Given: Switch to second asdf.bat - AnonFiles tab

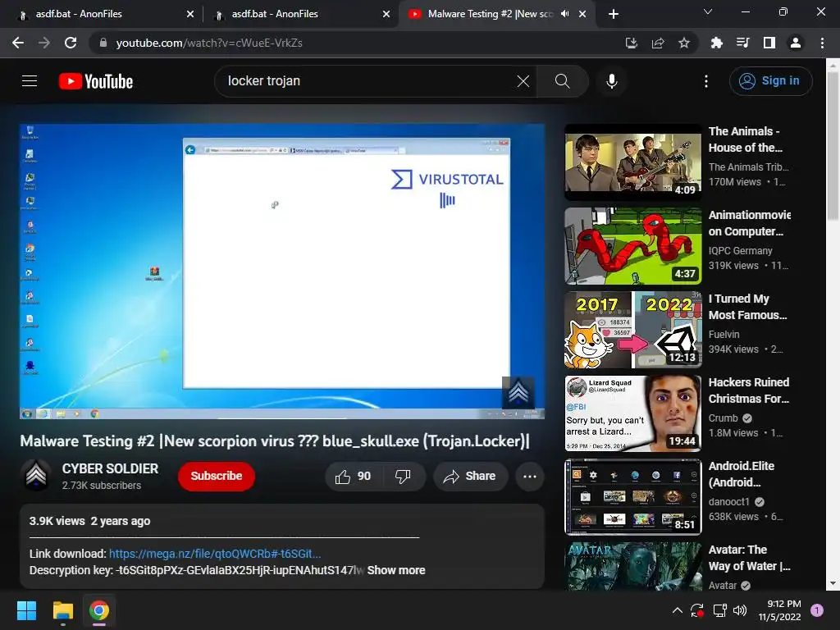Looking at the screenshot, I should click(300, 14).
